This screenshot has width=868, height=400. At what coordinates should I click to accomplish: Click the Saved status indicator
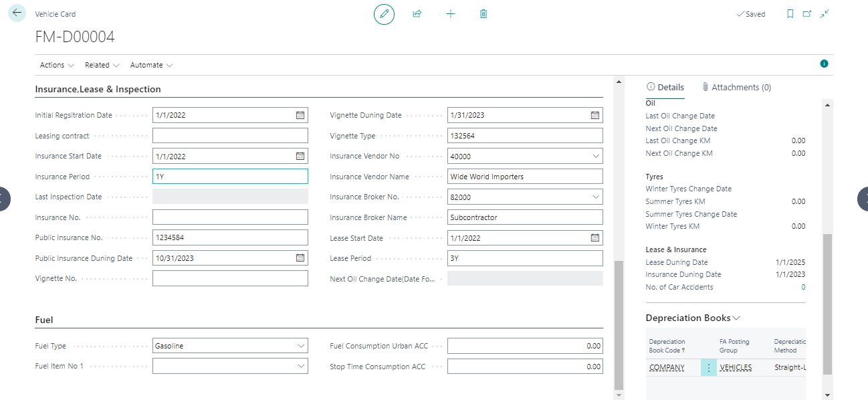tap(751, 13)
